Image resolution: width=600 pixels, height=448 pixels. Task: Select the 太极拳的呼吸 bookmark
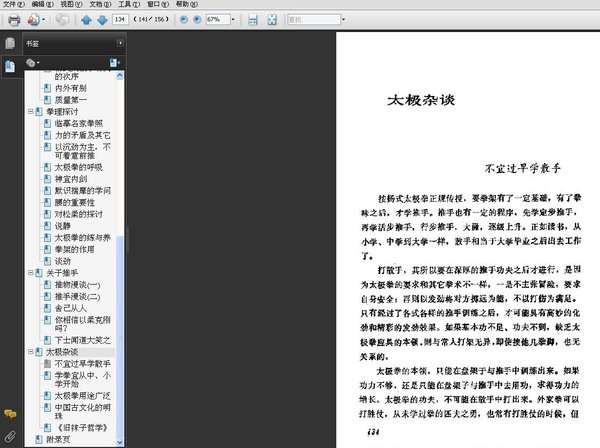pyautogui.click(x=78, y=167)
